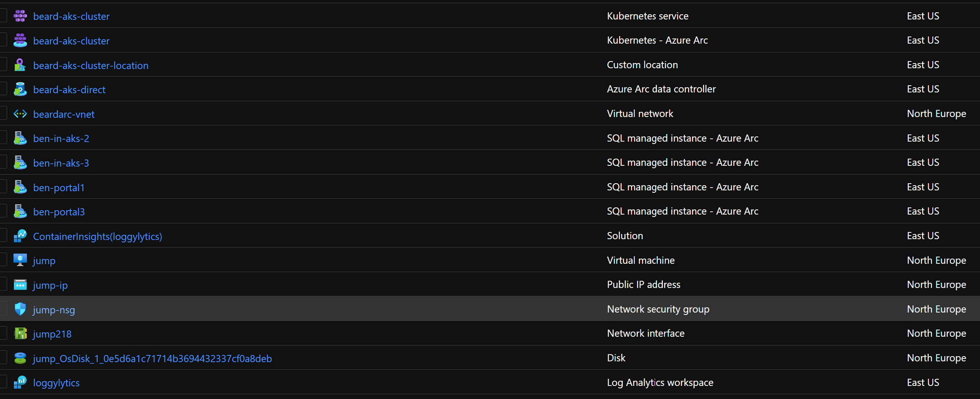
Task: Click the virtual machine icon beside jump
Action: pos(20,260)
